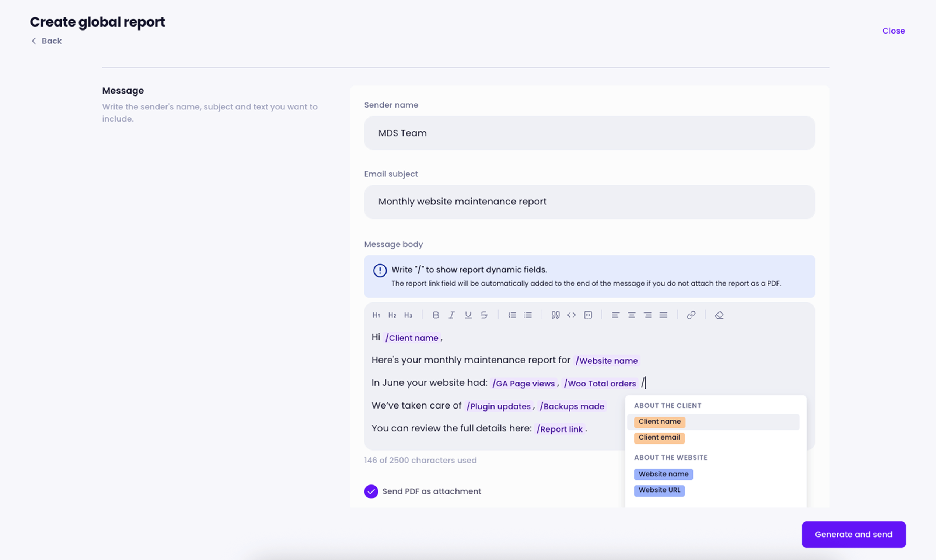Insert inline code with angle brackets icon

pyautogui.click(x=571, y=315)
